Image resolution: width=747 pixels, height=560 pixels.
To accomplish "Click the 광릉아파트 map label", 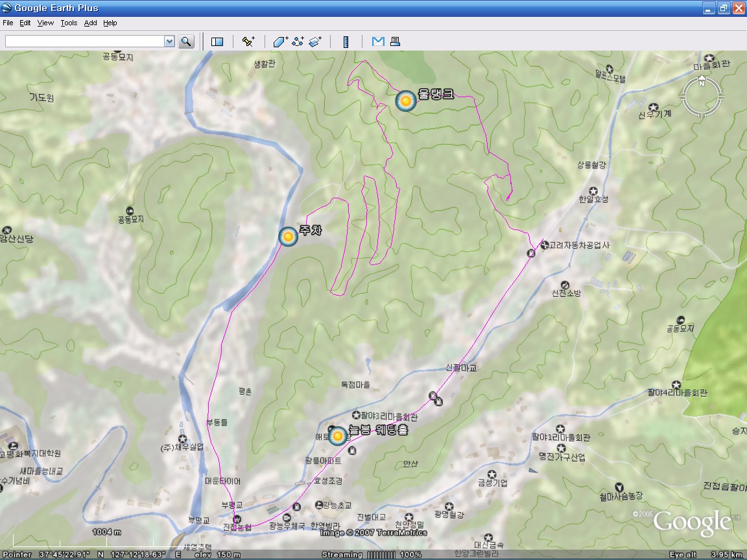I will [323, 461].
